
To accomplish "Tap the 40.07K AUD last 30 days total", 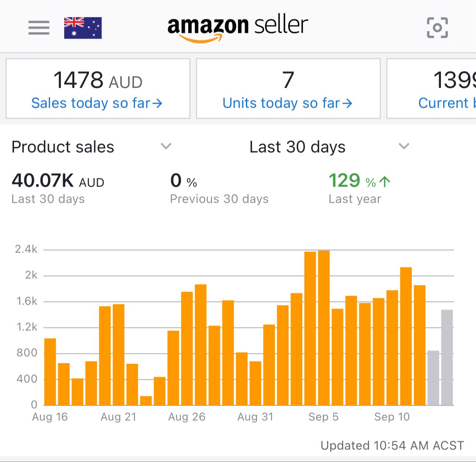I will tap(58, 181).
